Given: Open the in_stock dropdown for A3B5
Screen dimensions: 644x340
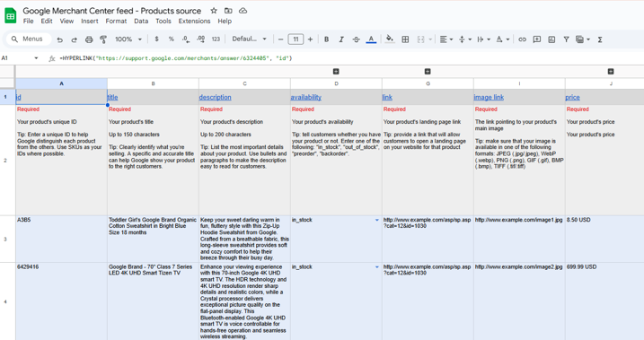Looking at the screenshot, I should [377, 221].
